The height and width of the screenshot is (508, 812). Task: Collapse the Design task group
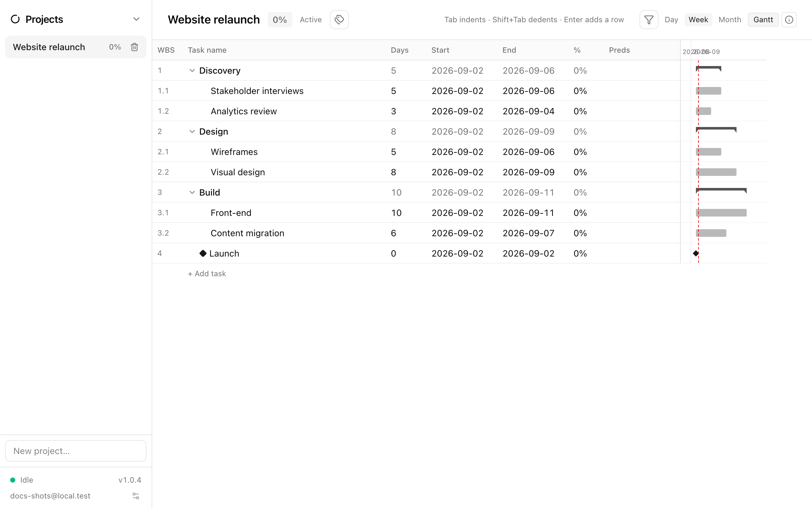pyautogui.click(x=192, y=131)
